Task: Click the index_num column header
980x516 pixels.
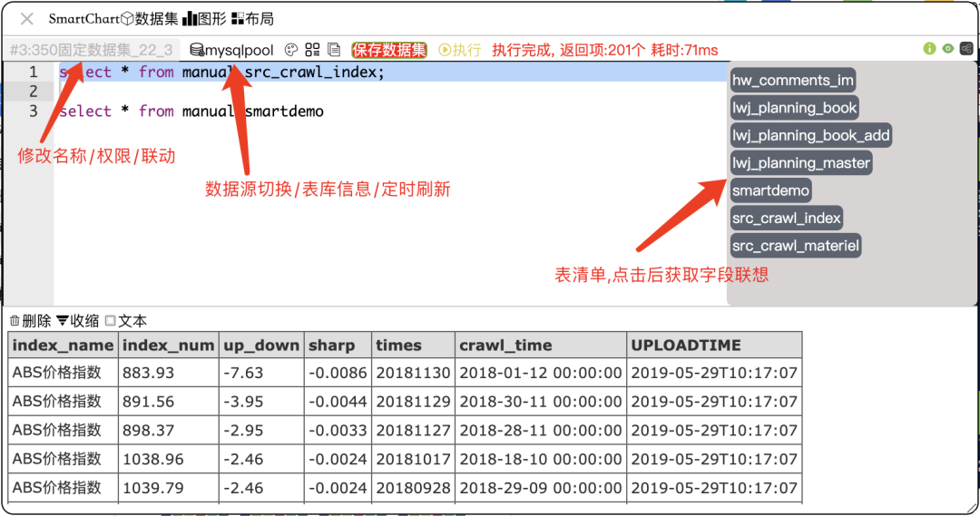Action: tap(169, 346)
